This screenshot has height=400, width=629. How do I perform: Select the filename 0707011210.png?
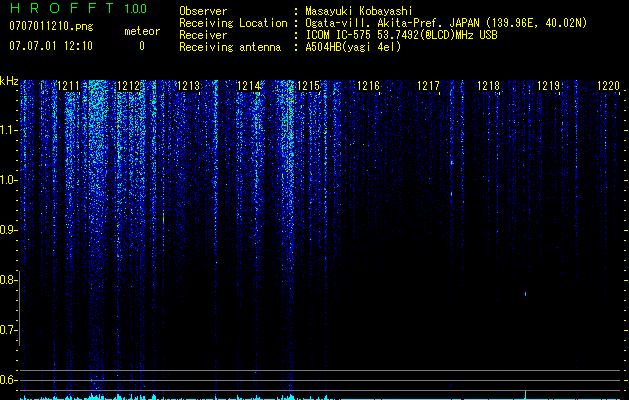[51, 27]
